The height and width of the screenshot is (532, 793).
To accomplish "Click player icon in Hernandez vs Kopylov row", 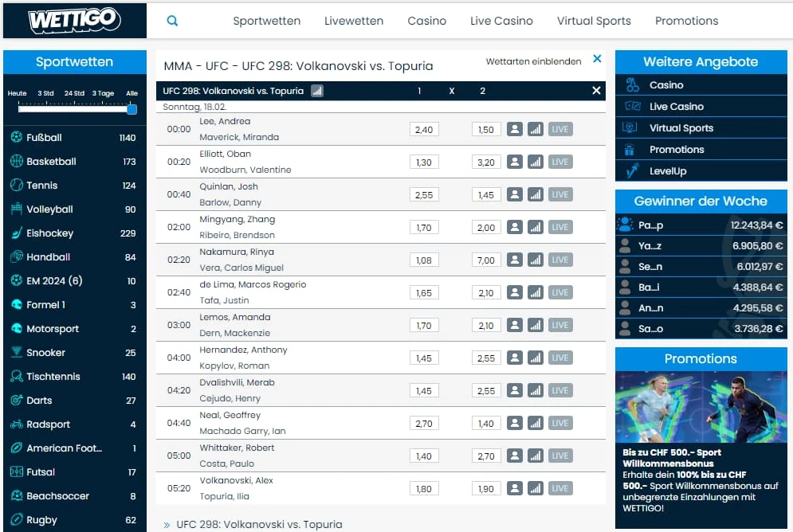I will click(x=514, y=358).
